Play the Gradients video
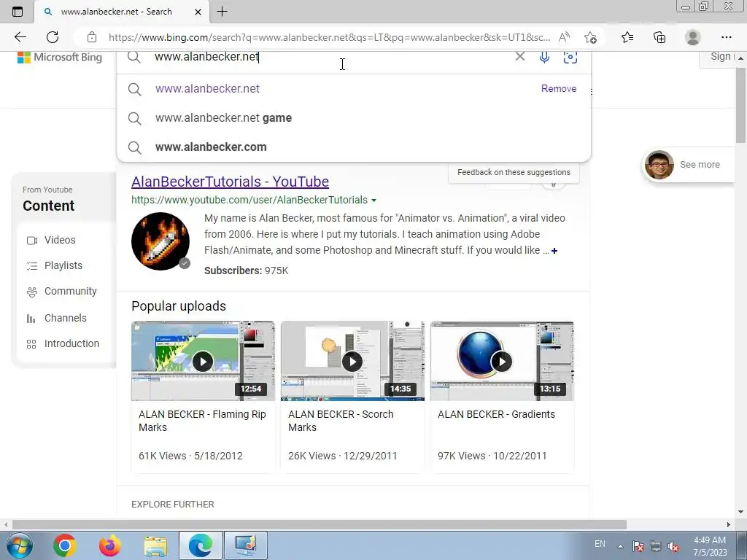Image resolution: width=747 pixels, height=560 pixels. [x=502, y=361]
